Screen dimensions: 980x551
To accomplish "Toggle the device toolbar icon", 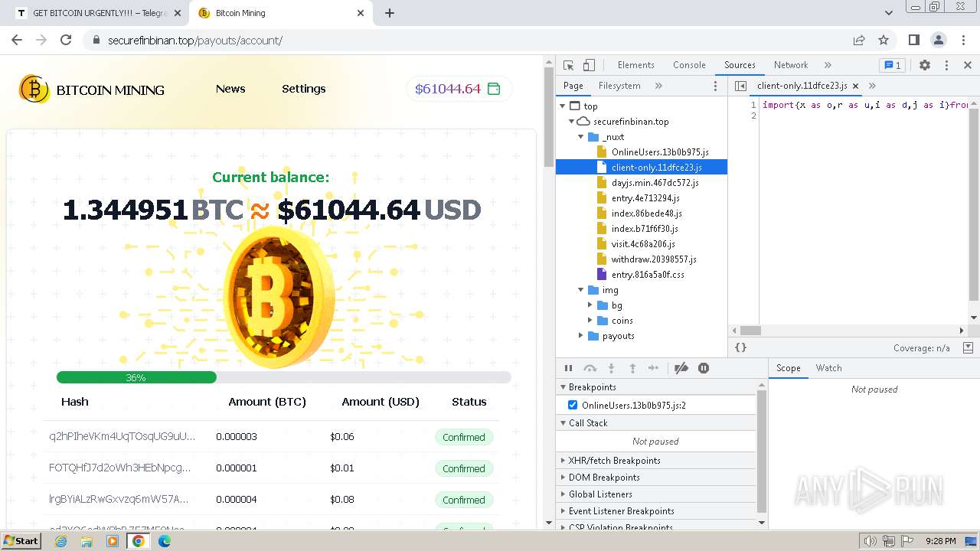I will coord(589,65).
